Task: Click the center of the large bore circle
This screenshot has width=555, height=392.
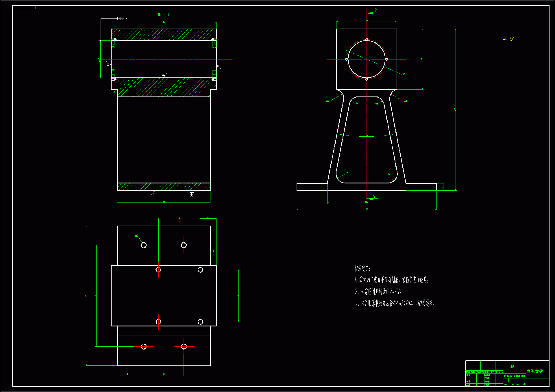Action: pos(367,59)
